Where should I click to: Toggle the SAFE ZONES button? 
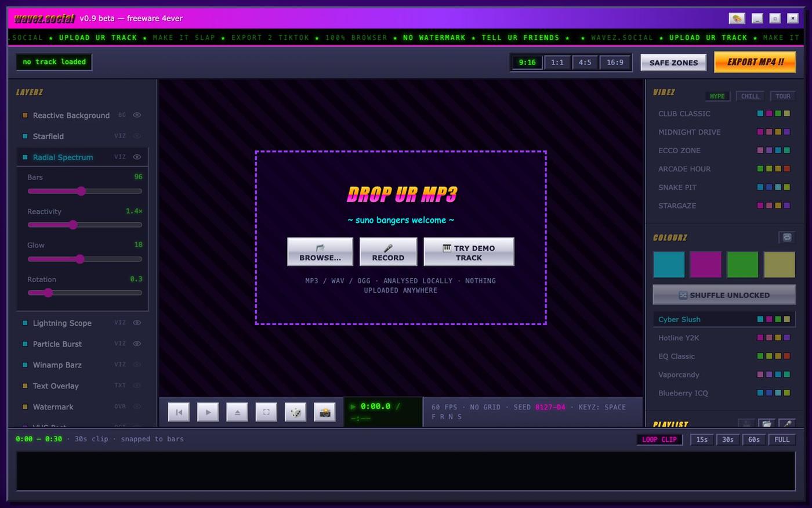(673, 63)
